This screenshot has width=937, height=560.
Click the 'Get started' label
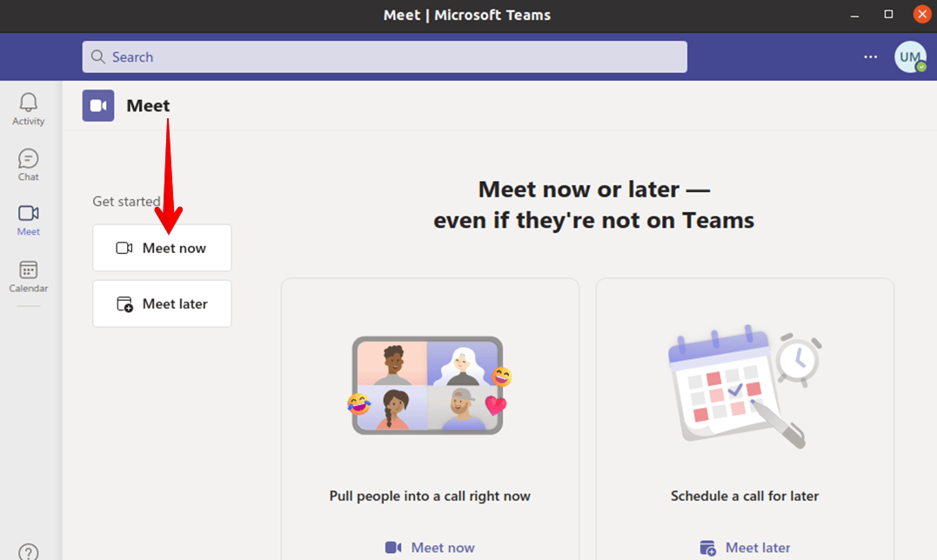click(126, 201)
